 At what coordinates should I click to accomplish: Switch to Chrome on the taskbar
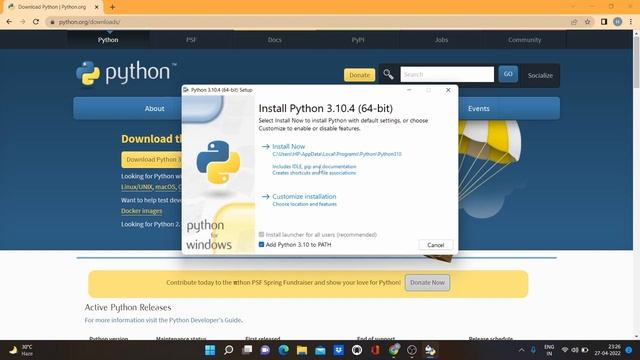click(x=394, y=350)
